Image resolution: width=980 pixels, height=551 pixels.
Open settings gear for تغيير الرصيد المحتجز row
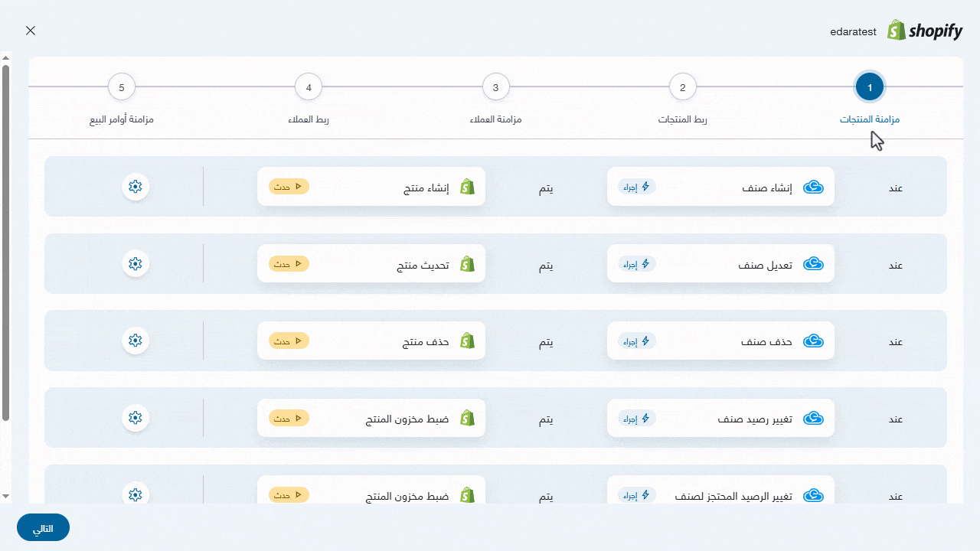(x=136, y=494)
